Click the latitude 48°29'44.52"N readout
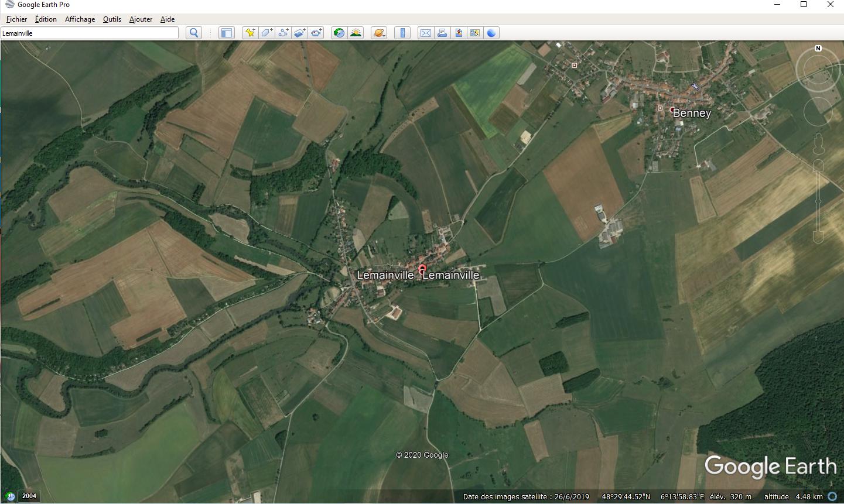This screenshot has height=504, width=844. pos(626,497)
